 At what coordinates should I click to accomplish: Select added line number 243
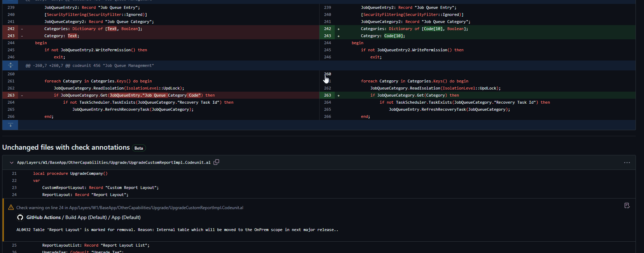pos(327,36)
